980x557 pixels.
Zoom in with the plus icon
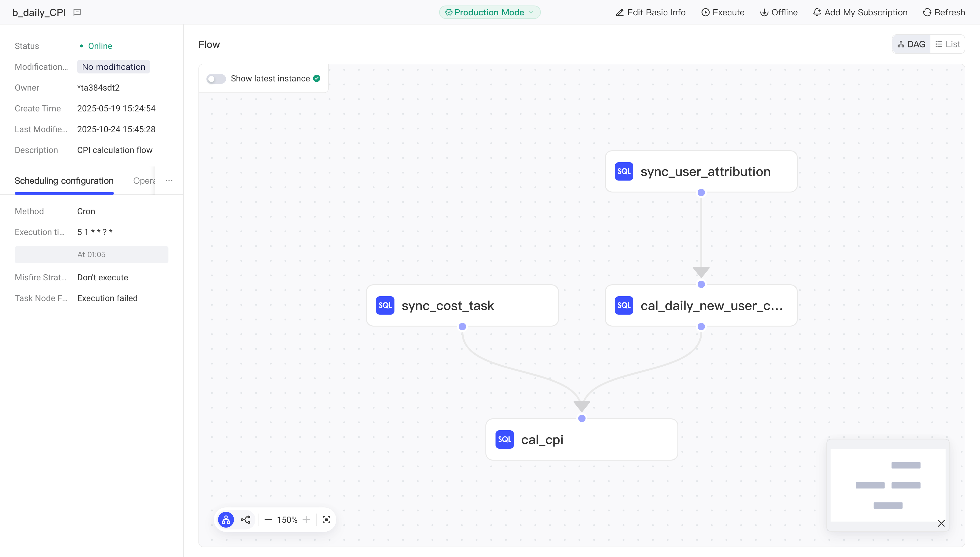click(x=306, y=520)
